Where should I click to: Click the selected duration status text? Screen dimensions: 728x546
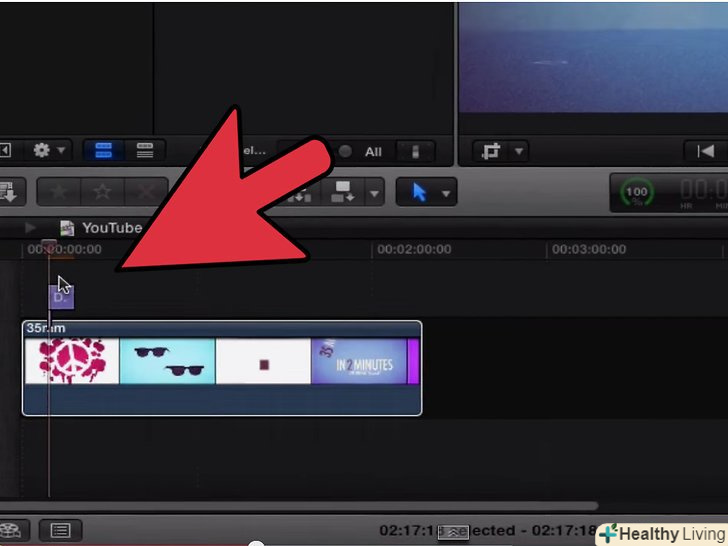pos(488,530)
